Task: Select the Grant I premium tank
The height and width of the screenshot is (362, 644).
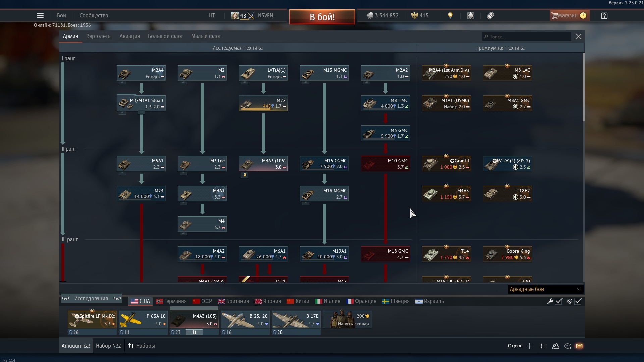Action: click(x=446, y=164)
